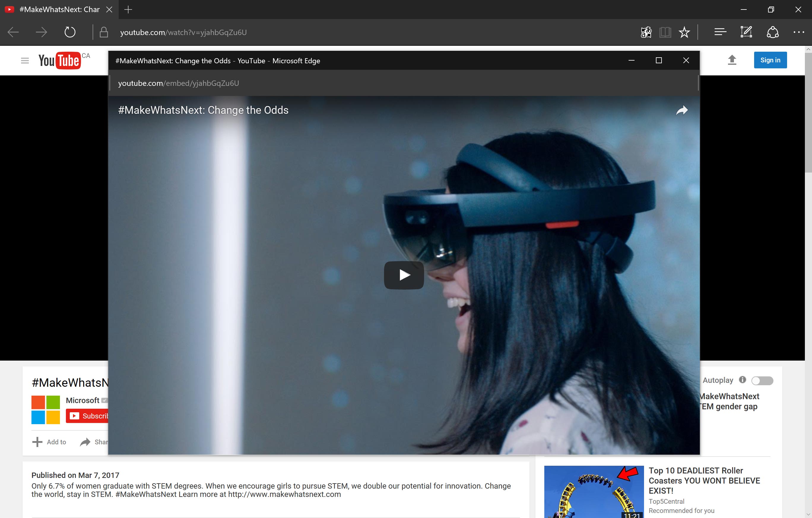812x518 pixels.
Task: Open the roller coaster video thumbnail
Action: point(594,492)
